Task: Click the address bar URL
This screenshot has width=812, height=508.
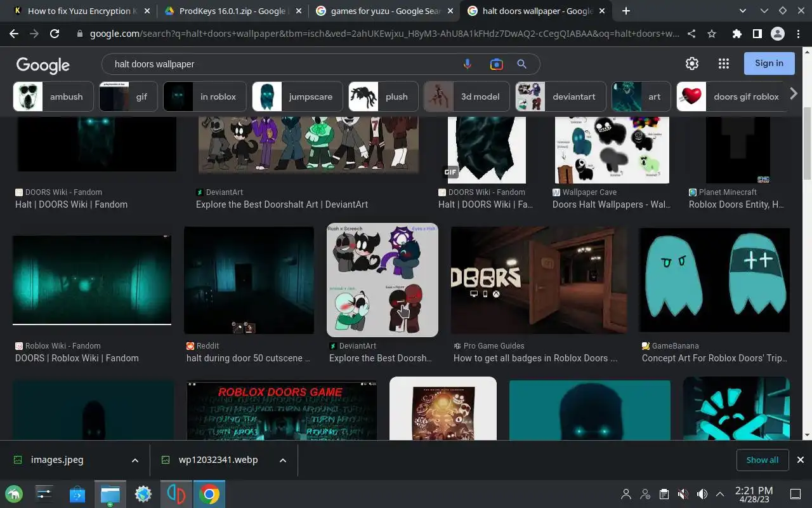Action: pos(384,34)
